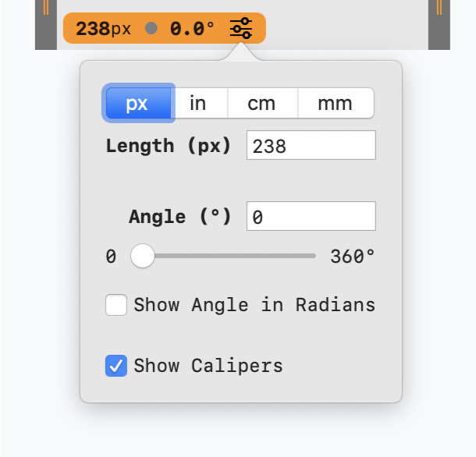Enable Show Angle in Radians checkbox

pos(116,305)
